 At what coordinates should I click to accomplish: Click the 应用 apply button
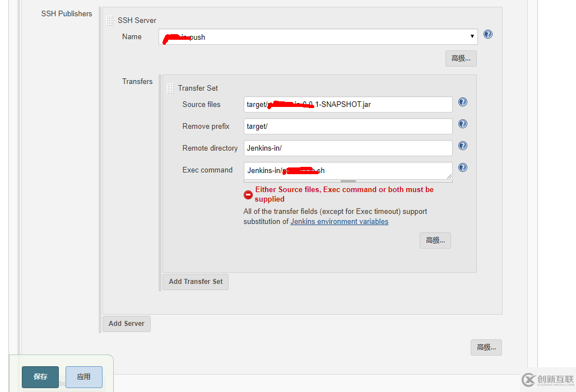[83, 377]
